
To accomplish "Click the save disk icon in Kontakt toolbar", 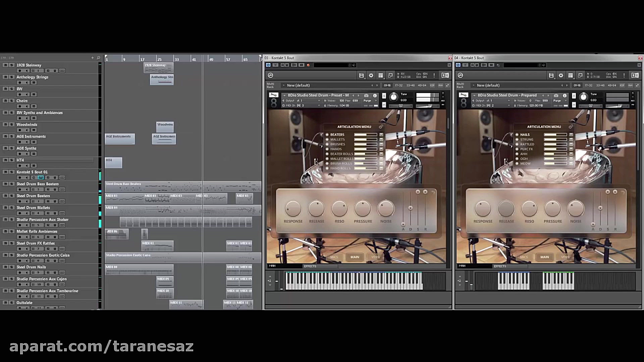I will click(362, 75).
